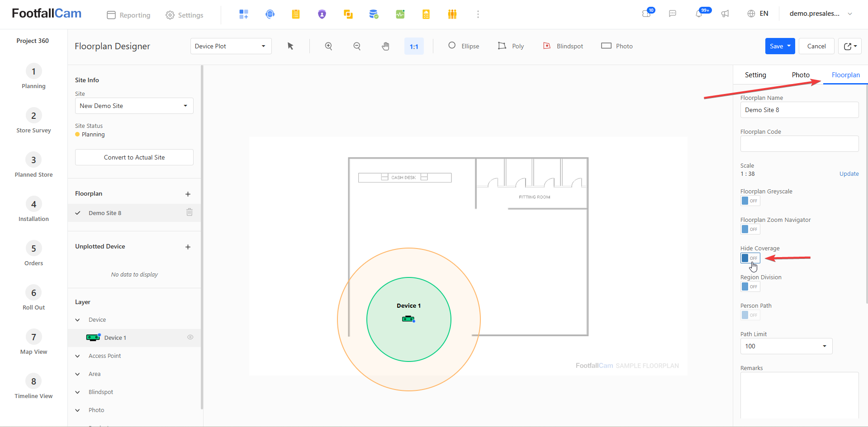Open the green activity monitor app icon
Image resolution: width=868 pixels, height=427 pixels.
click(x=400, y=14)
